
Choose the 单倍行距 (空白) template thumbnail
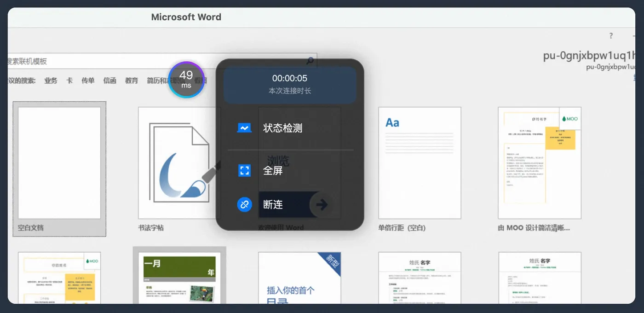coord(420,163)
